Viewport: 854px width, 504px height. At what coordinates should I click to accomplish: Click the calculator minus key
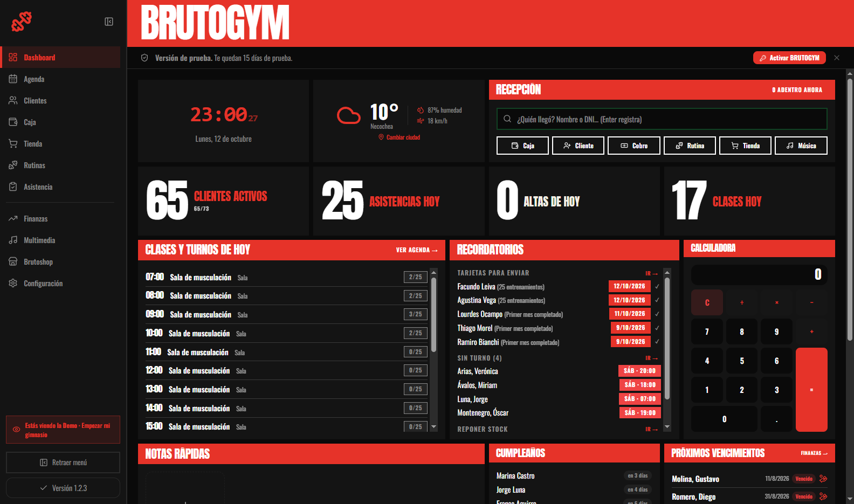[x=811, y=302]
